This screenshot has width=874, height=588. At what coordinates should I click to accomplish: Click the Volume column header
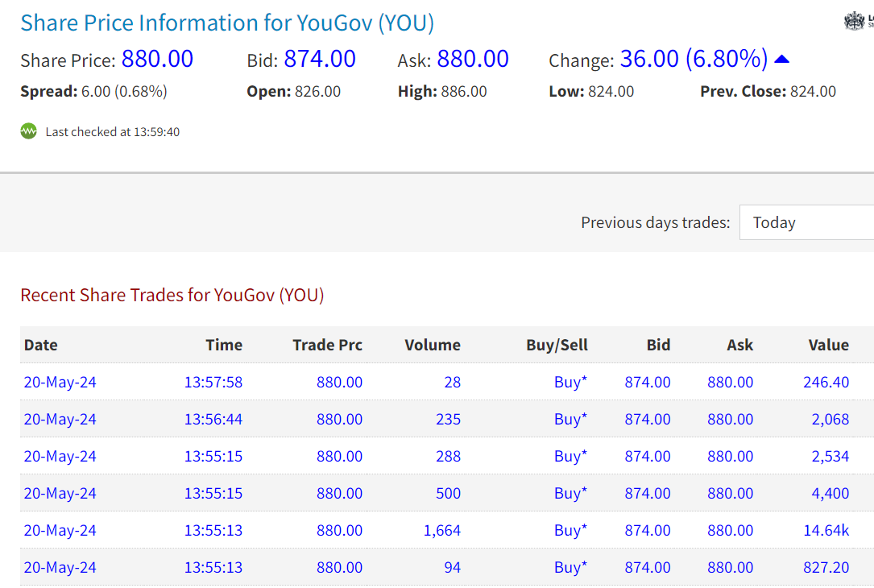[x=433, y=345]
